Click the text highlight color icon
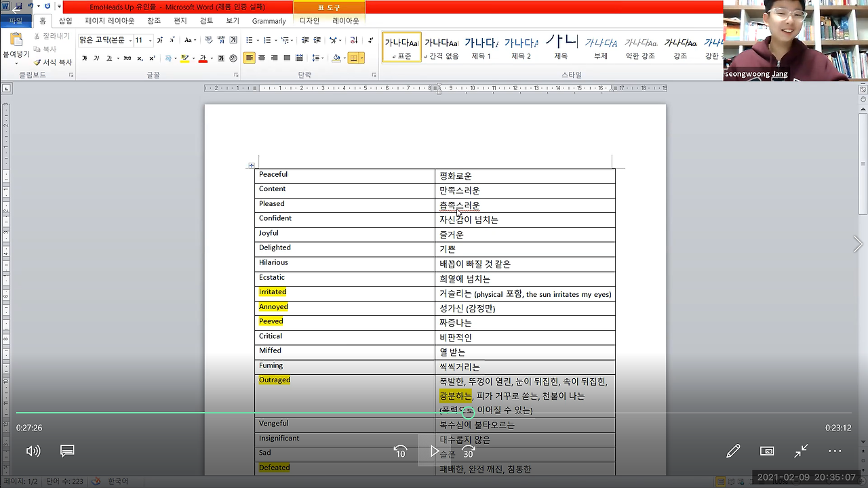The image size is (868, 488). [x=184, y=58]
